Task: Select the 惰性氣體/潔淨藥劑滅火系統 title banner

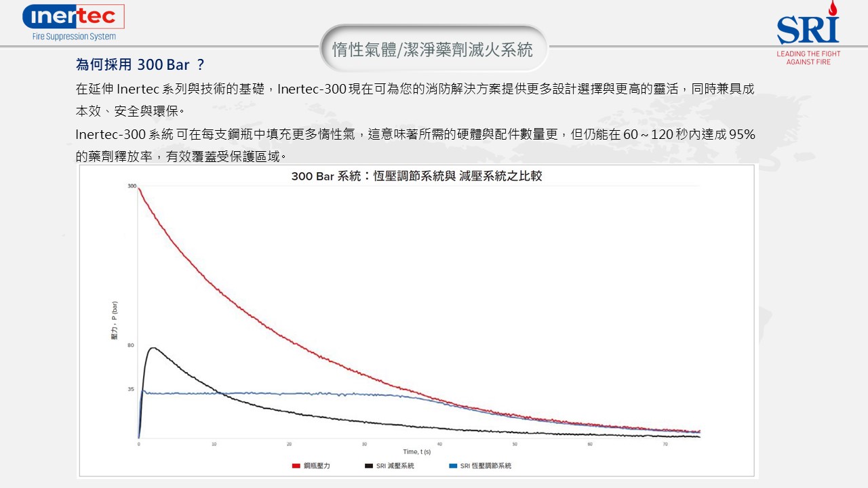Action: click(433, 49)
